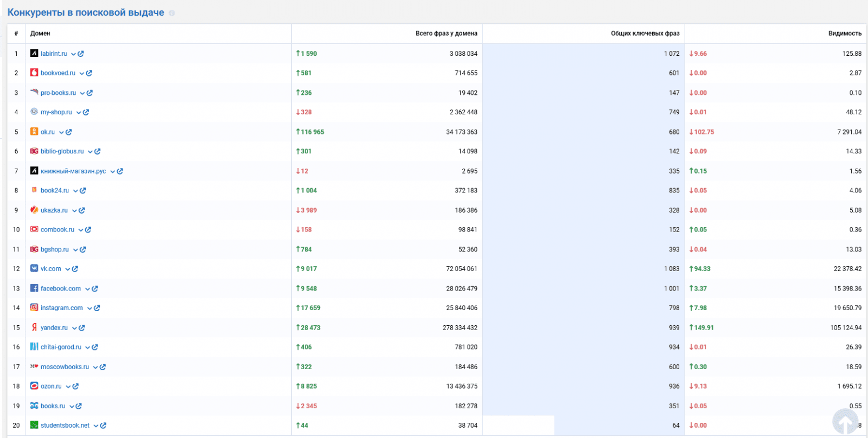Screen dimensions: 868x438
Task: Click the 105 124.94 visibility value
Action: tap(846, 328)
